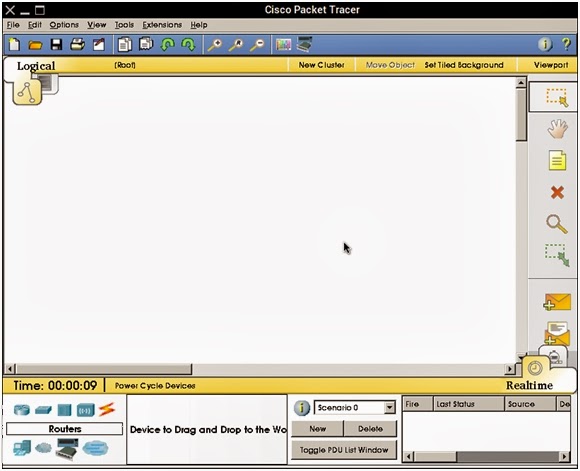Click the Add Complex PDU envelope icon
Screen dimensions: 580x471
point(557,333)
